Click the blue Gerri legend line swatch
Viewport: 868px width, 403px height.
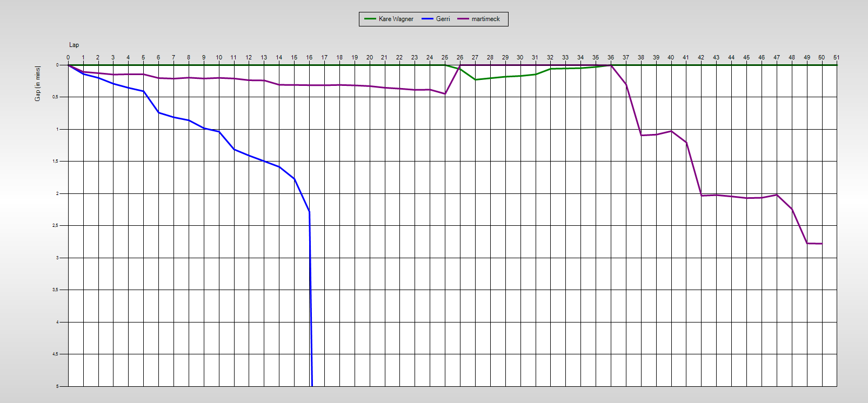[x=428, y=19]
